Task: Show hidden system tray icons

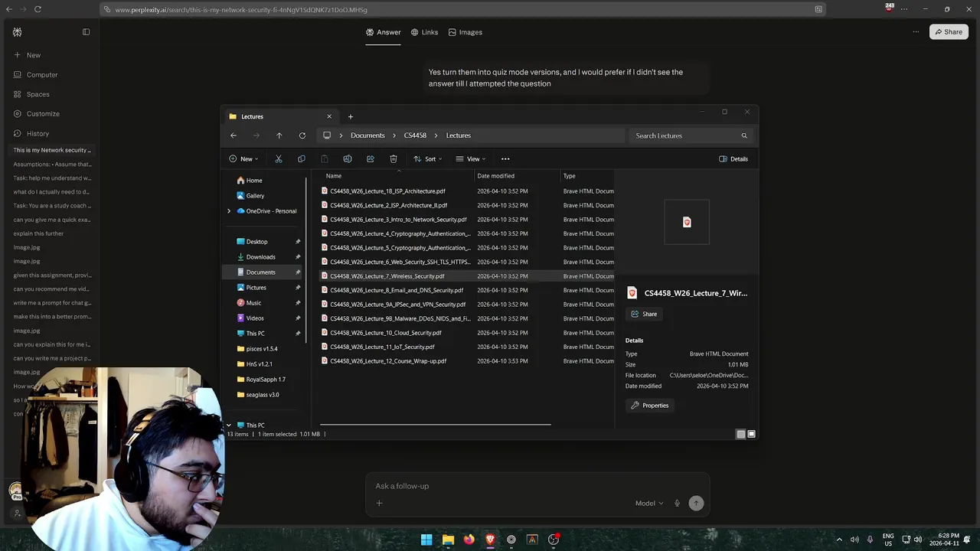Action: click(839, 540)
